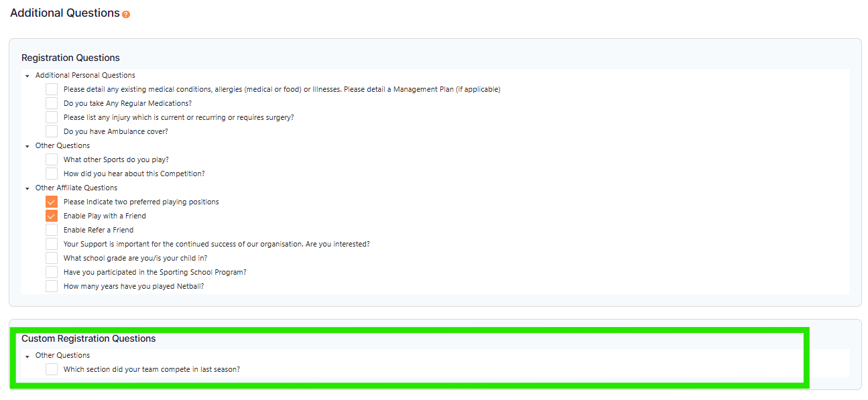Select the 'Additional Personal Questions' group label
The height and width of the screenshot is (400, 868).
coord(85,75)
